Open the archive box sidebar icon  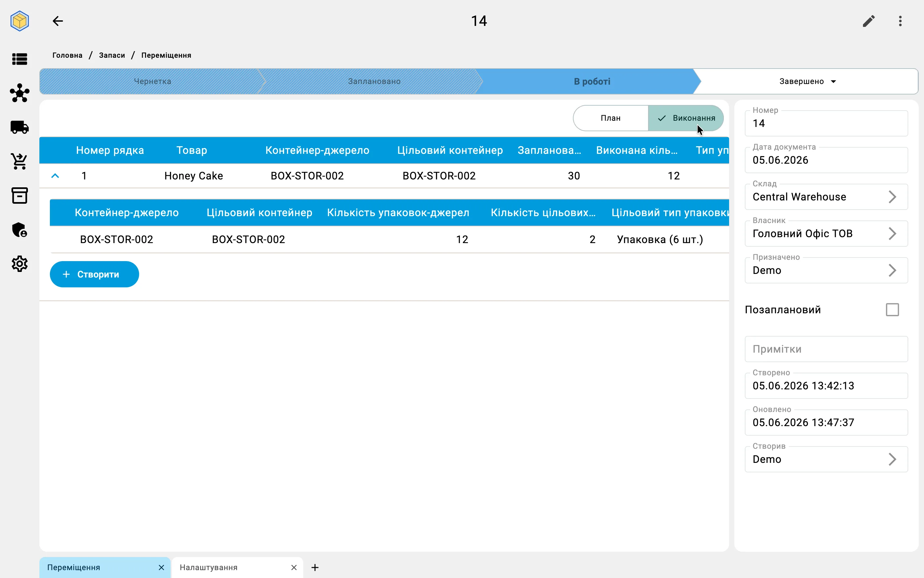click(19, 195)
